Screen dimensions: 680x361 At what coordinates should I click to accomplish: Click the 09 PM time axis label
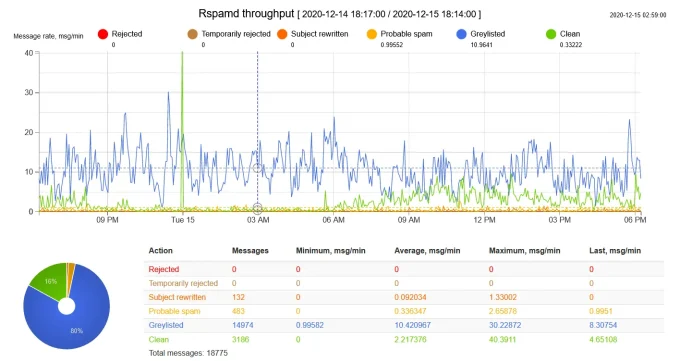[107, 220]
